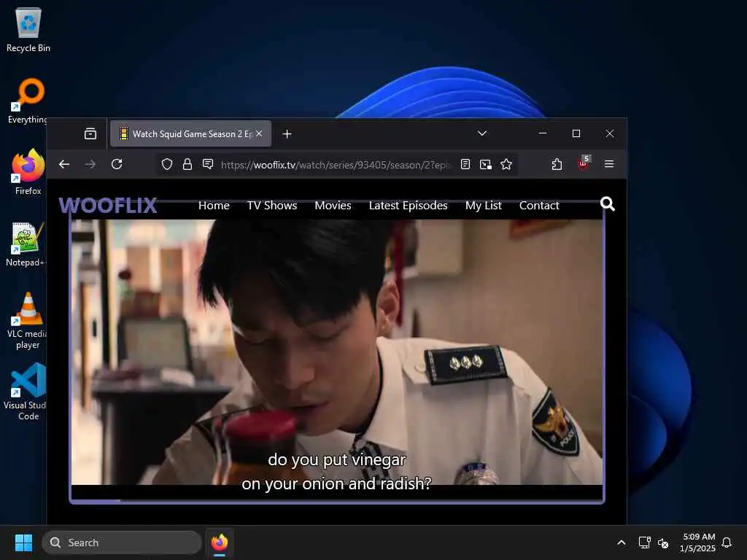The image size is (747, 560).
Task: Go to Home in Wooflix navigation
Action: point(214,205)
